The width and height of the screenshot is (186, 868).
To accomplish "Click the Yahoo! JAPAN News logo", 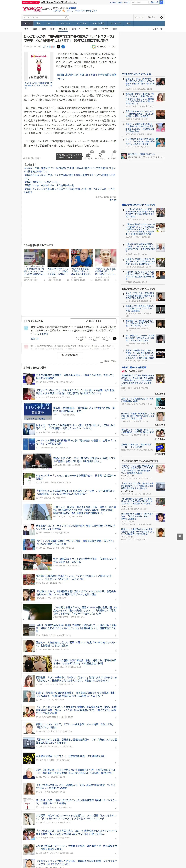I will click(x=37, y=9).
